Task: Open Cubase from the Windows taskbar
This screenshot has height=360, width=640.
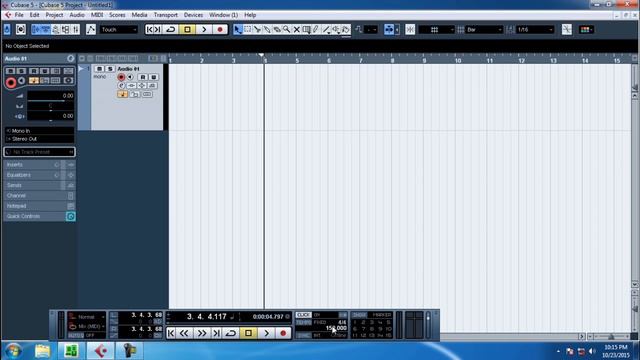Action: point(101,351)
